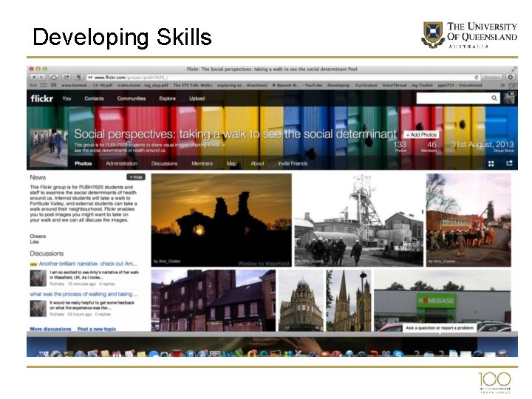Click the Add Photos button
Screen dimensions: 532x399
(x=421, y=134)
